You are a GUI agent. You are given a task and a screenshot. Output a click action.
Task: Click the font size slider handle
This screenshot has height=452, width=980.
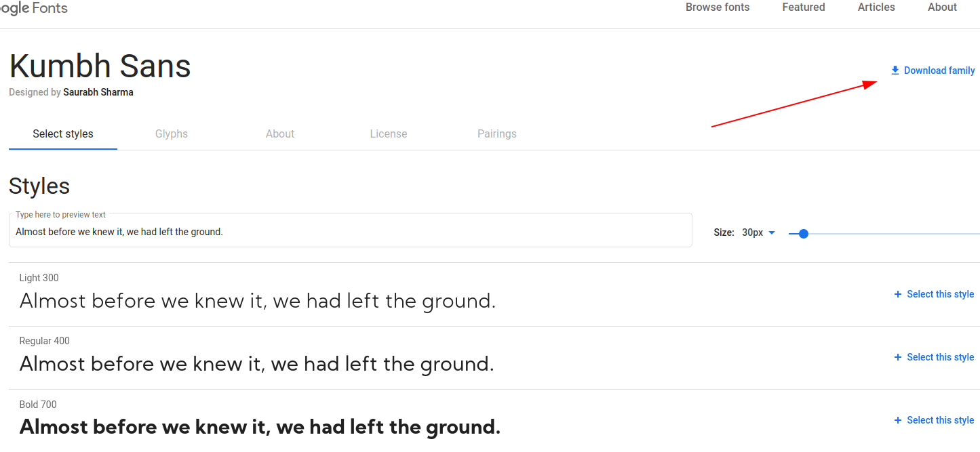coord(804,234)
